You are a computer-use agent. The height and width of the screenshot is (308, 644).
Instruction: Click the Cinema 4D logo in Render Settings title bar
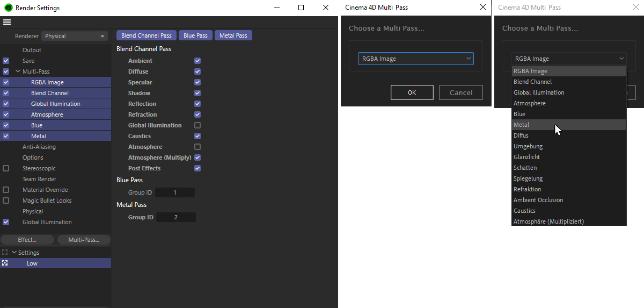coord(8,8)
